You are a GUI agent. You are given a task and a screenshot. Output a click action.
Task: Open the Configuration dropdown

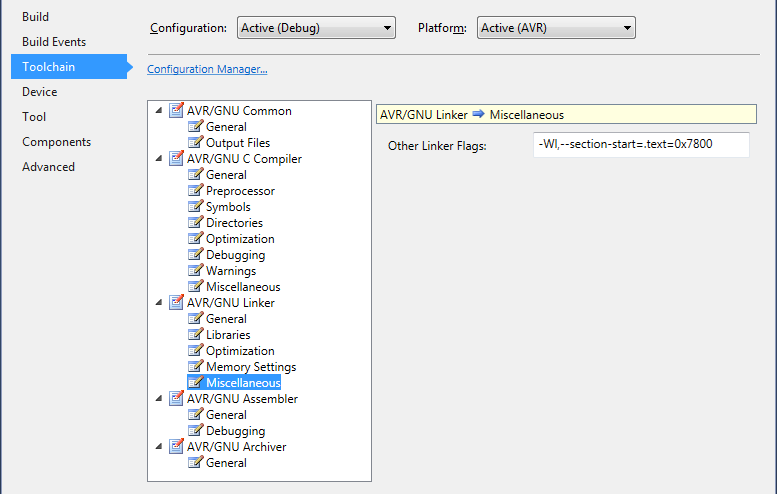316,28
